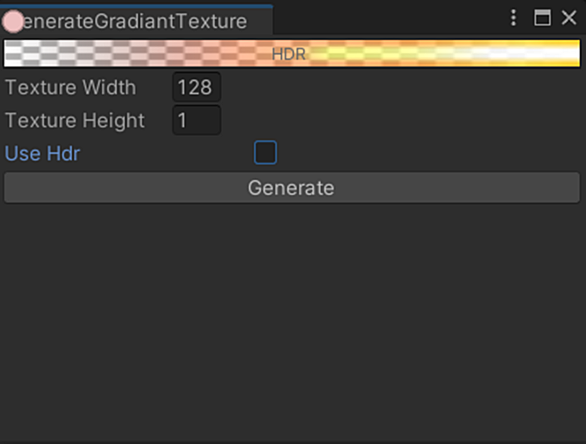Focus the Texture Height input field
The image size is (586, 444).
pyautogui.click(x=197, y=120)
